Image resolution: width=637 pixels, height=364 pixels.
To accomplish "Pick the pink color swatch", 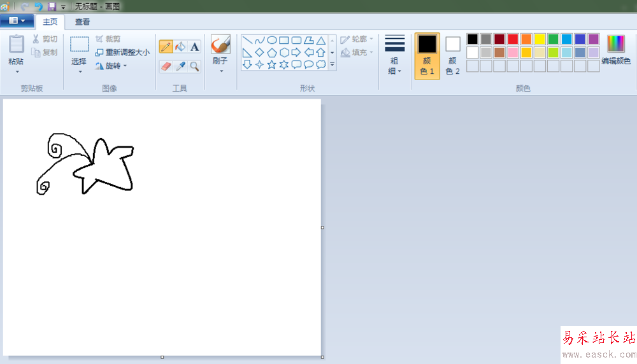I will tap(513, 52).
